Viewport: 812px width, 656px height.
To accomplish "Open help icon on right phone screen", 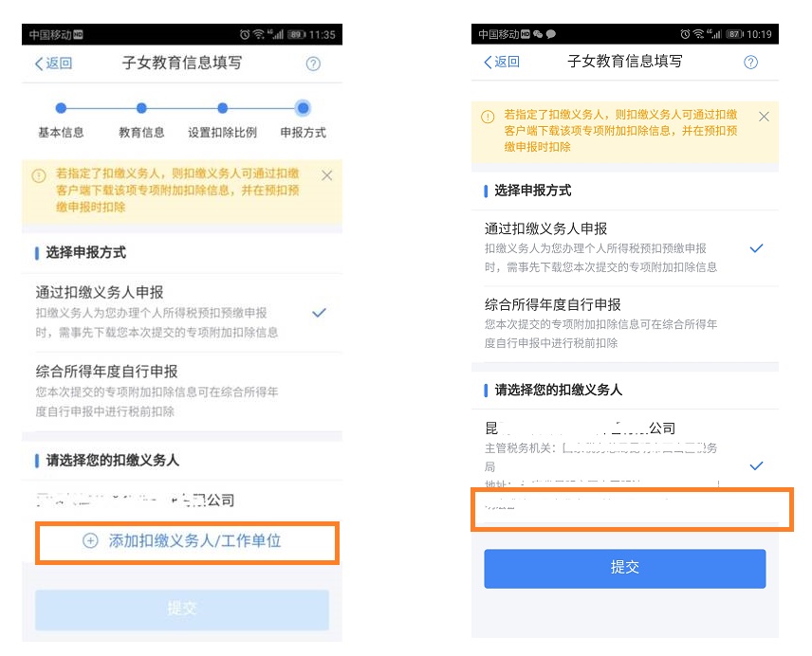I will coord(750,62).
